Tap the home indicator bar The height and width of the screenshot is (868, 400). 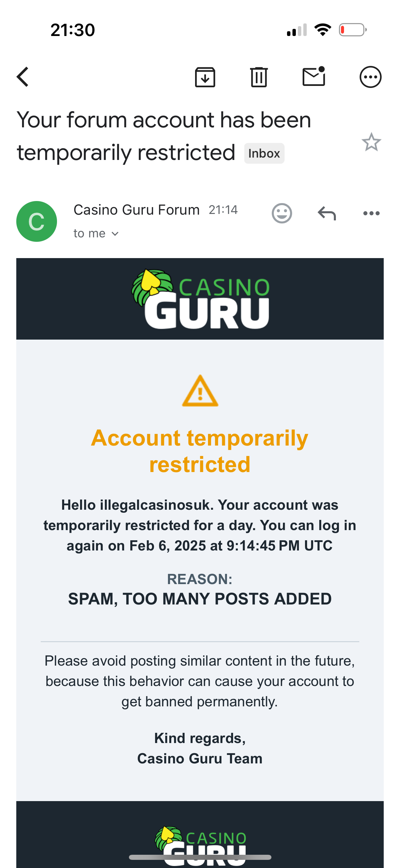(200, 857)
